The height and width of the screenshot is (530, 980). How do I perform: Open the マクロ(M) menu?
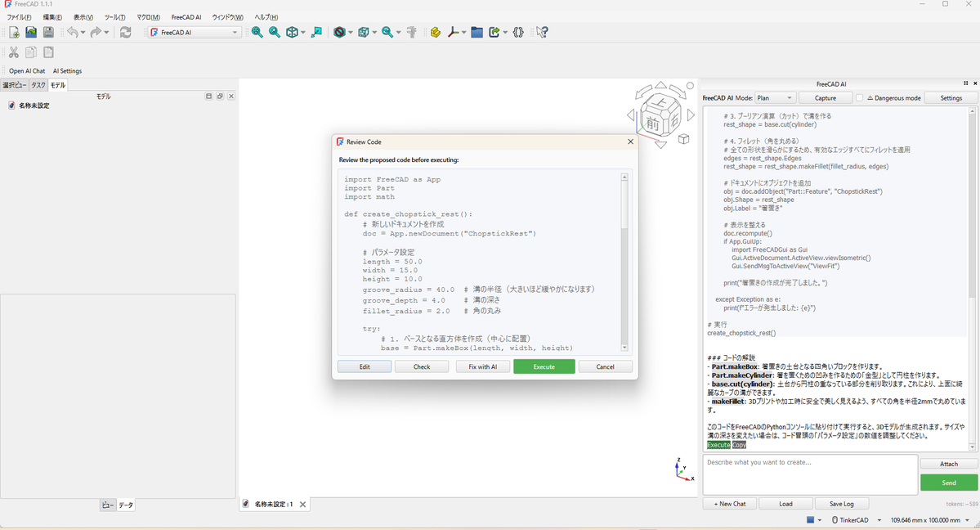pyautogui.click(x=148, y=17)
